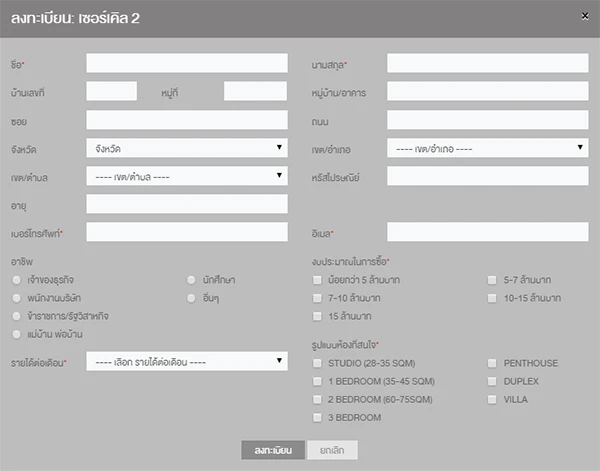Viewport: 600px width, 471px height.
Task: Choose the พนักงานบริษัท radio option
Action: pos(17,297)
